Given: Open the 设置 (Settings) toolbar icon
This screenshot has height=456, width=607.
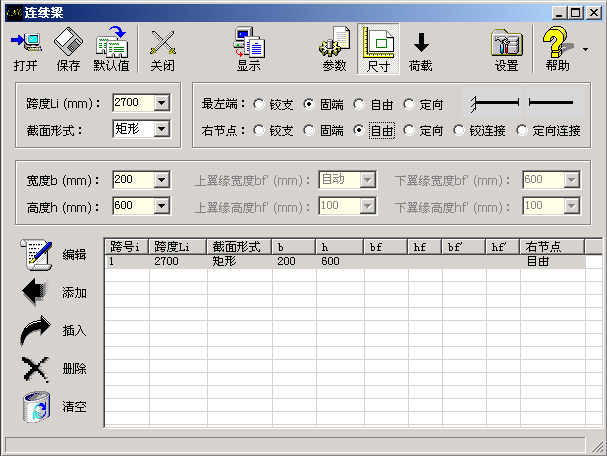Looking at the screenshot, I should click(506, 43).
